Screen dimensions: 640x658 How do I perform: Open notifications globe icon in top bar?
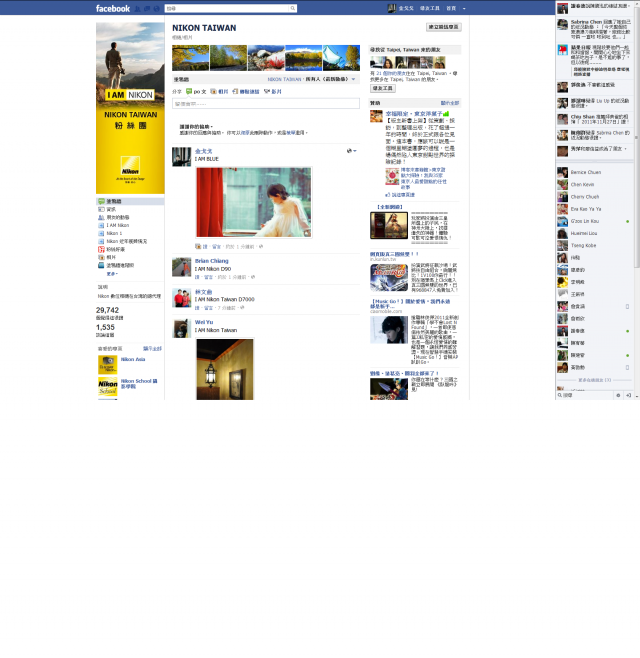click(157, 8)
